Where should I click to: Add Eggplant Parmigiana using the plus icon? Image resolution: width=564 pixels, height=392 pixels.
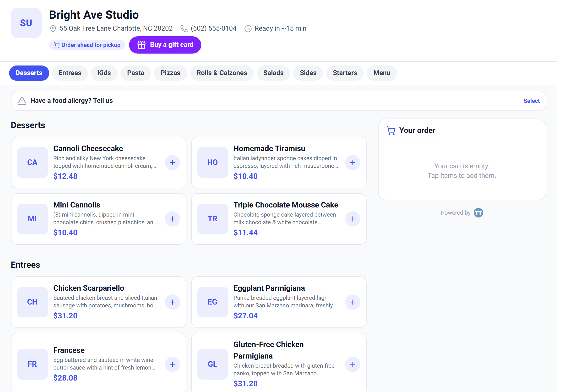(x=352, y=302)
